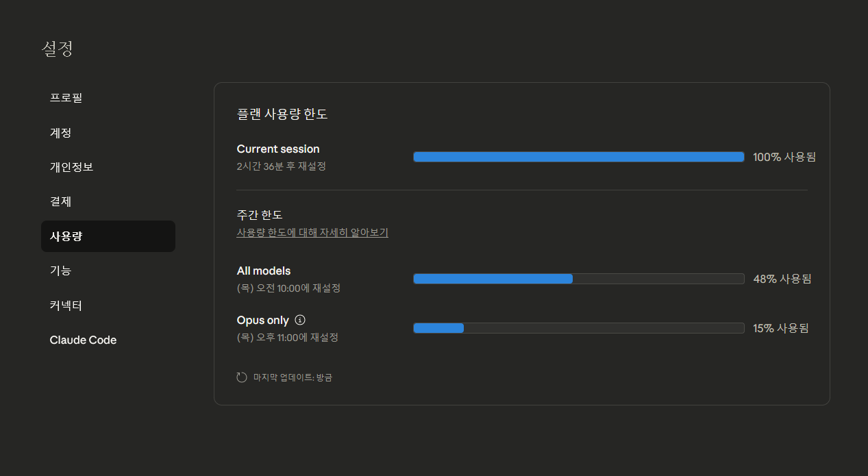
Task: Click the Current session usage progress bar
Action: (x=578, y=157)
